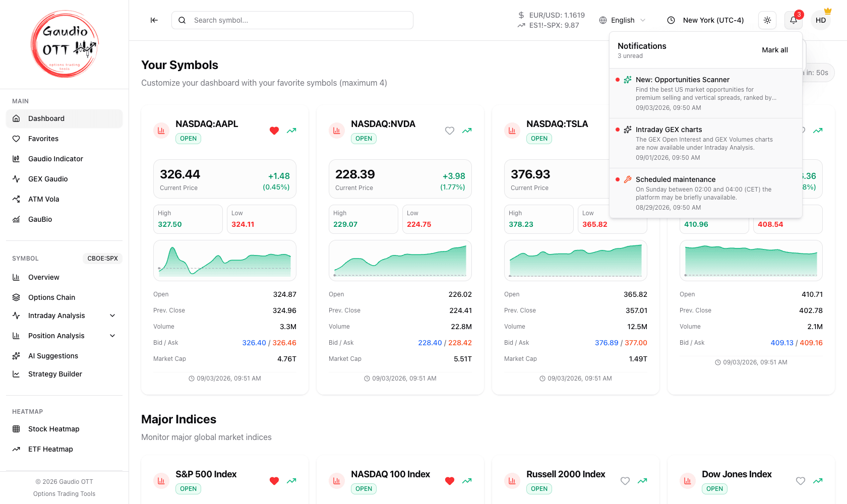Open the Stock Heatmap page
The image size is (847, 504).
pyautogui.click(x=65, y=429)
